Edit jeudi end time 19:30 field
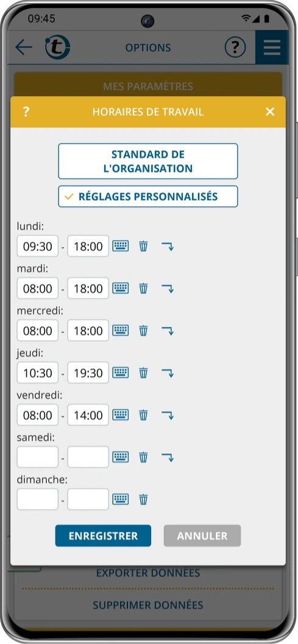 pos(88,373)
